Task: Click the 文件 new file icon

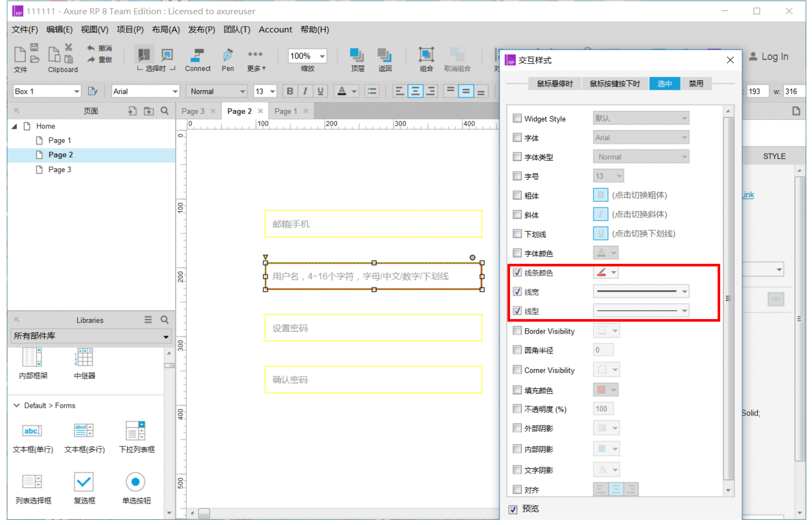Action: pos(20,54)
